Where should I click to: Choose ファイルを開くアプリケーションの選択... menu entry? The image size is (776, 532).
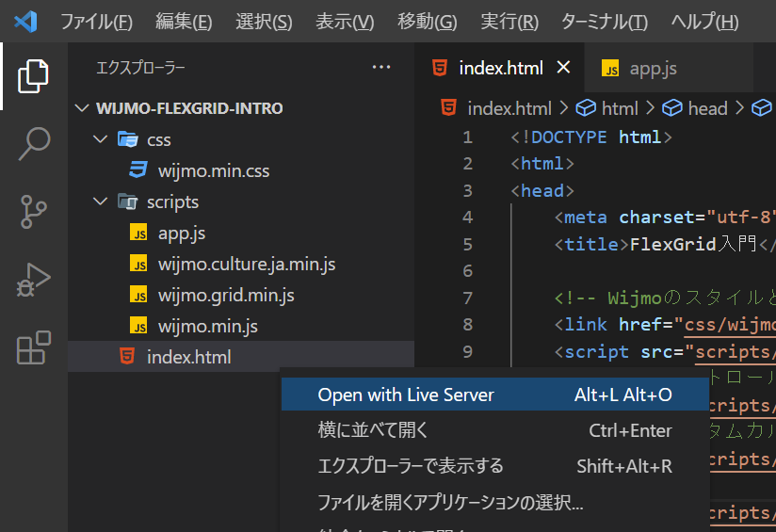click(x=495, y=502)
